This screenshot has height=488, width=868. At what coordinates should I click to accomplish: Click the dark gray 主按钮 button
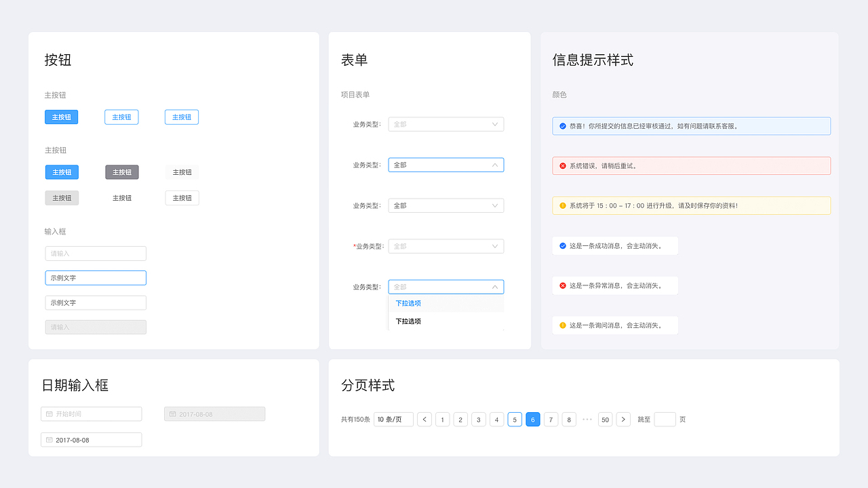(122, 172)
